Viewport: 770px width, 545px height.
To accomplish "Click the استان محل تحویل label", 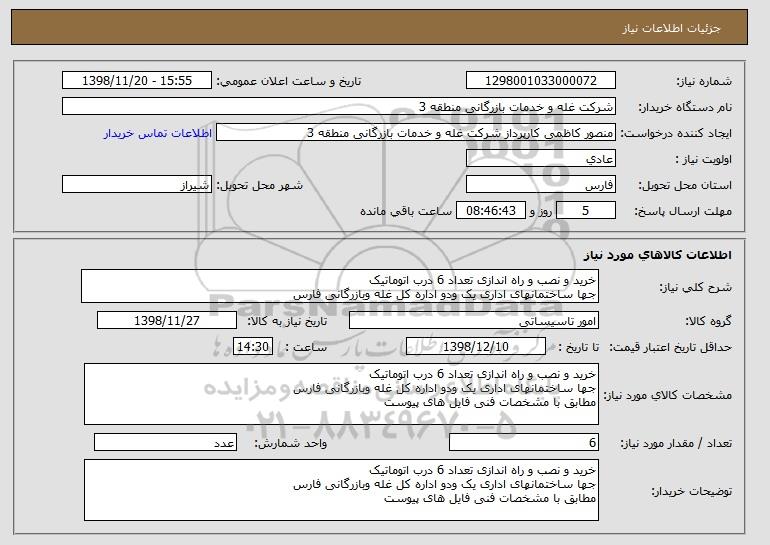I will [x=685, y=185].
